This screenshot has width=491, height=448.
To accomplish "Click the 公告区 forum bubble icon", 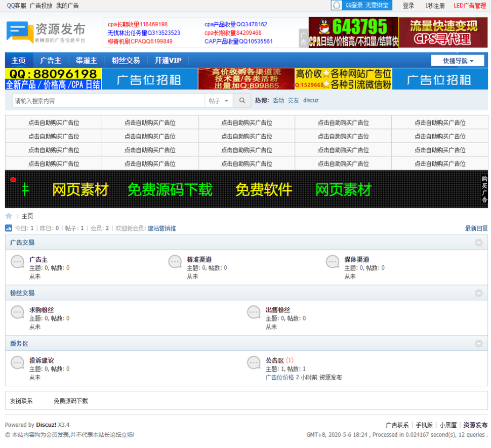I will [x=254, y=362].
